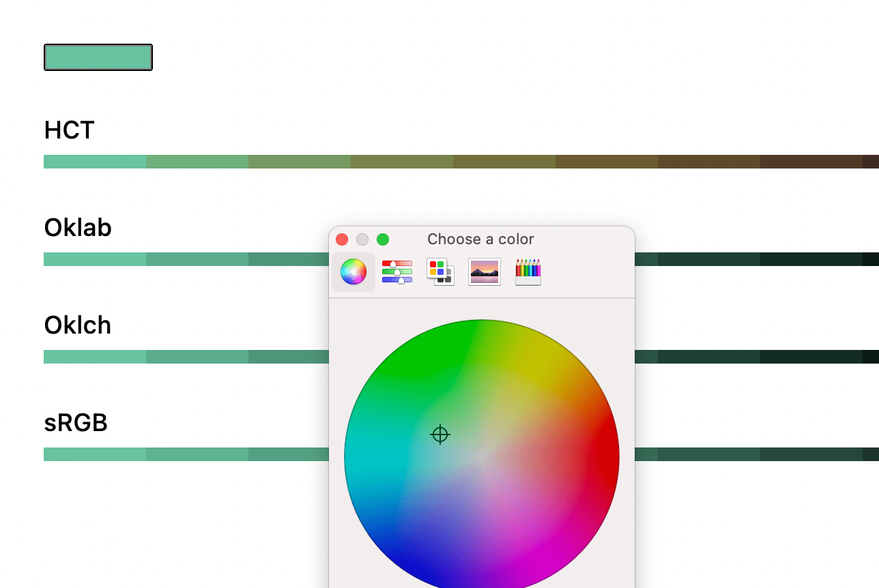The image size is (879, 588).
Task: Click the first teal segment of HCT strip
Action: click(95, 162)
